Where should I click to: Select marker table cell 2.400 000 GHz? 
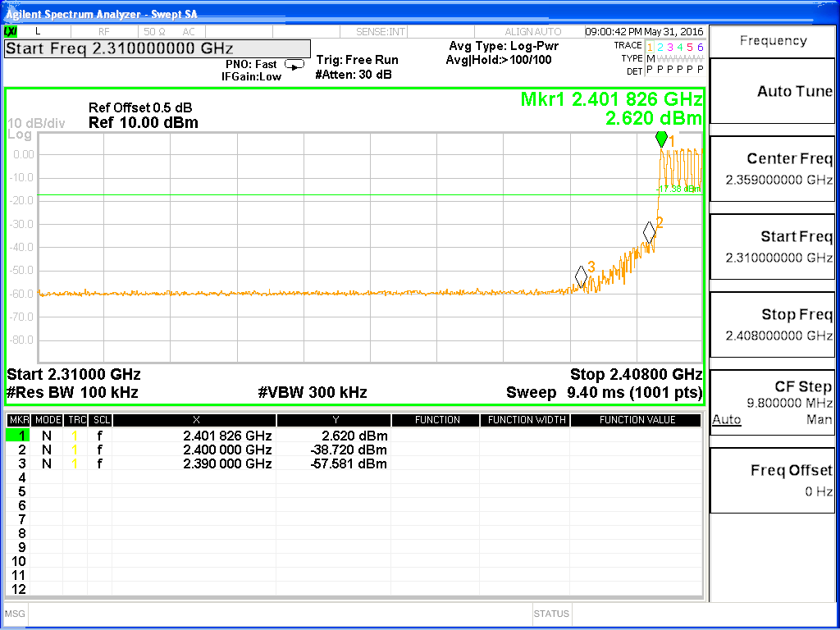coord(227,450)
